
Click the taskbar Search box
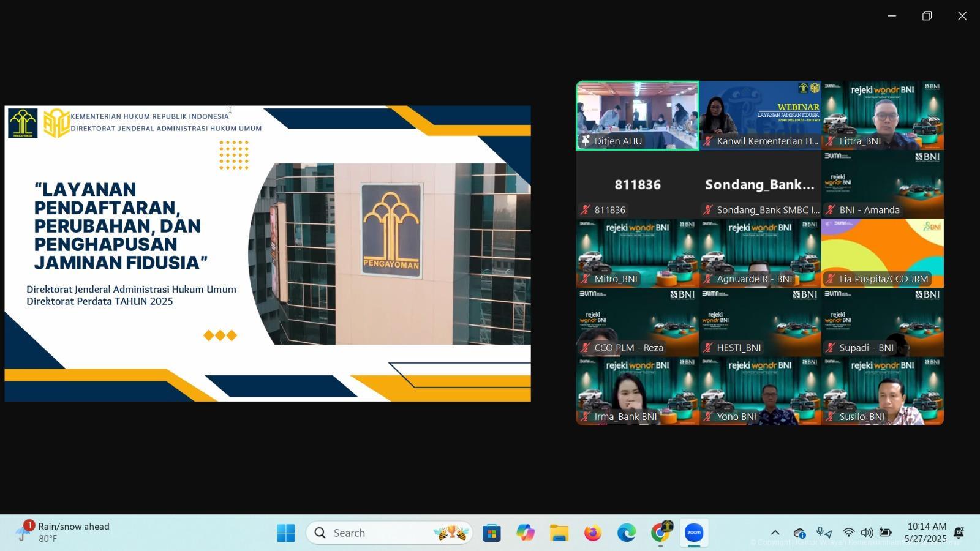point(390,533)
